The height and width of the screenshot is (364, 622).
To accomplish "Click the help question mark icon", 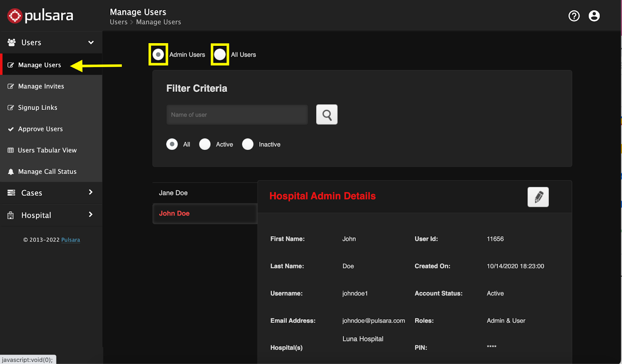I will point(574,16).
